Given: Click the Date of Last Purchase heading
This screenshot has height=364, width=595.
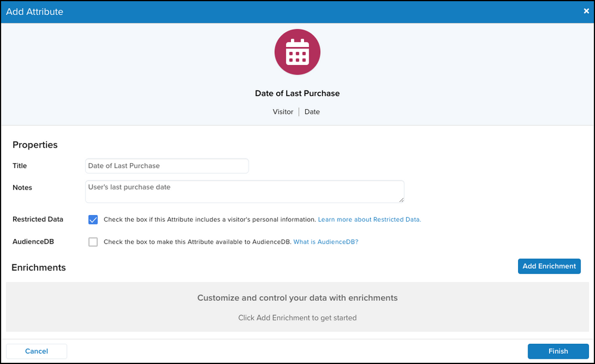Looking at the screenshot, I should 297,94.
